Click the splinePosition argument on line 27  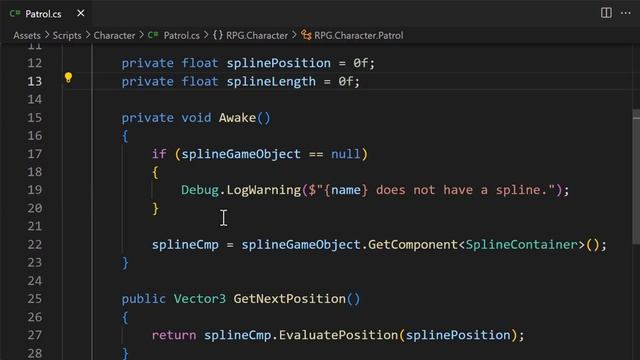pyautogui.click(x=458, y=335)
